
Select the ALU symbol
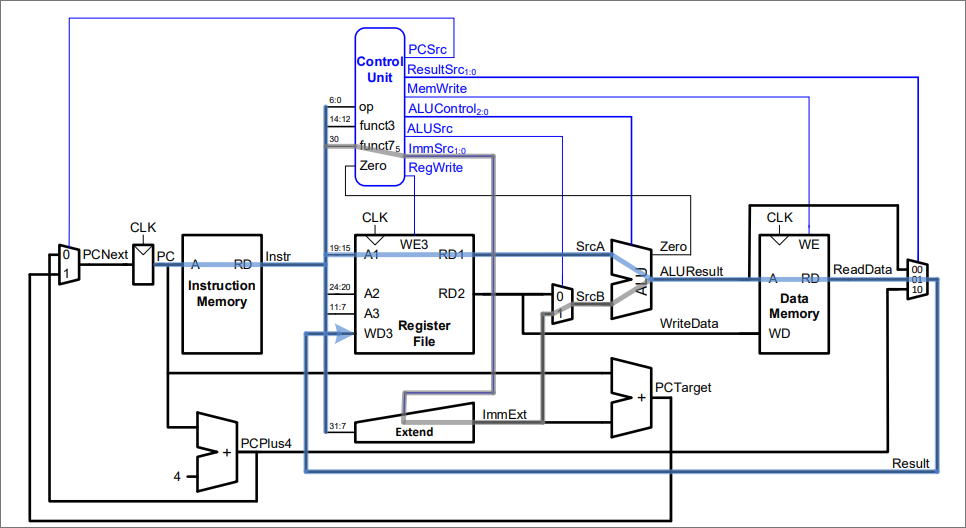click(x=631, y=279)
